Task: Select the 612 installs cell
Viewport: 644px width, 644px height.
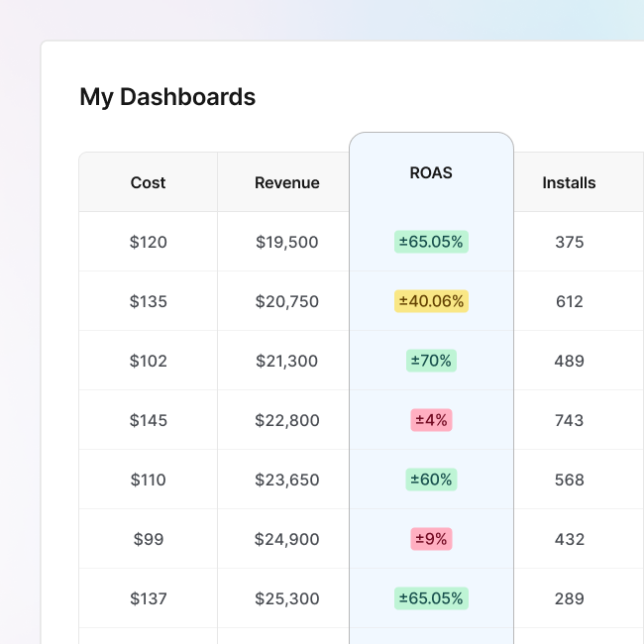Action: click(569, 301)
